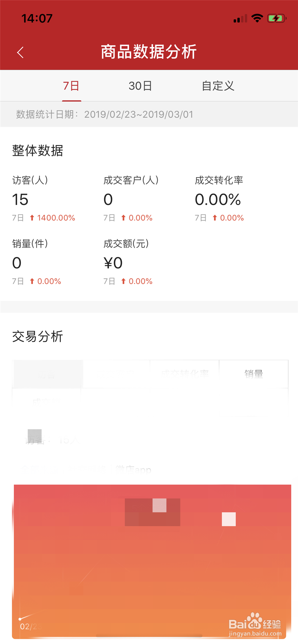Switch to the 7日 tab
Screen dimensions: 298x644
[x=71, y=86]
